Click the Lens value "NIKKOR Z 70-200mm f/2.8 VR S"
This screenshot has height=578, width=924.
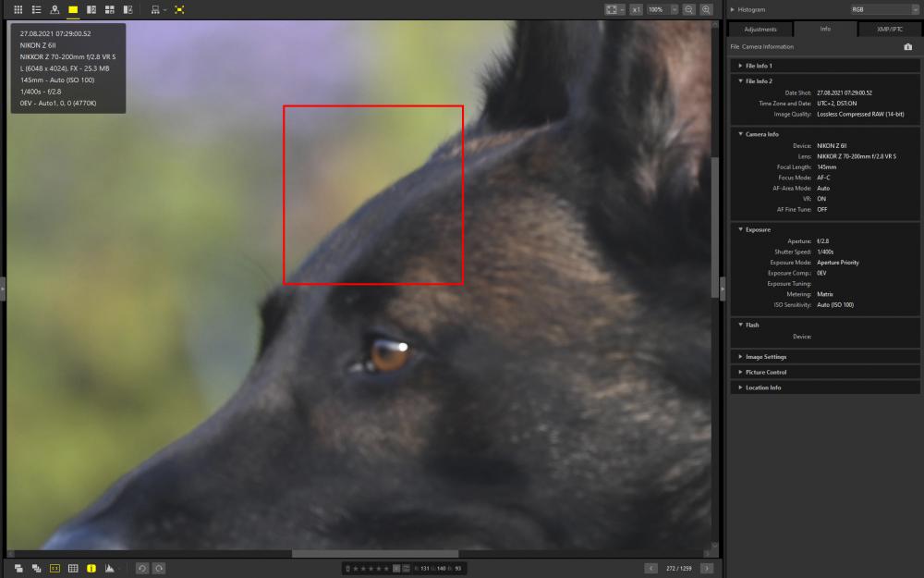pos(857,156)
